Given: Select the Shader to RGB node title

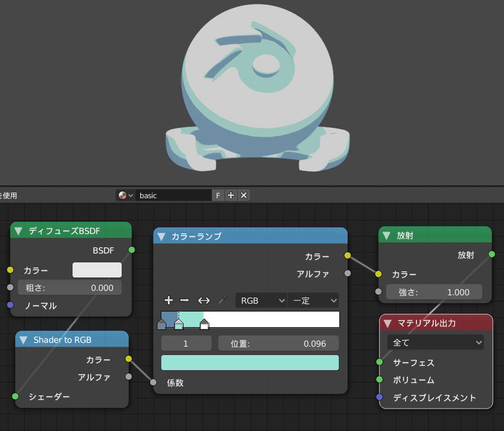Looking at the screenshot, I should click(63, 340).
